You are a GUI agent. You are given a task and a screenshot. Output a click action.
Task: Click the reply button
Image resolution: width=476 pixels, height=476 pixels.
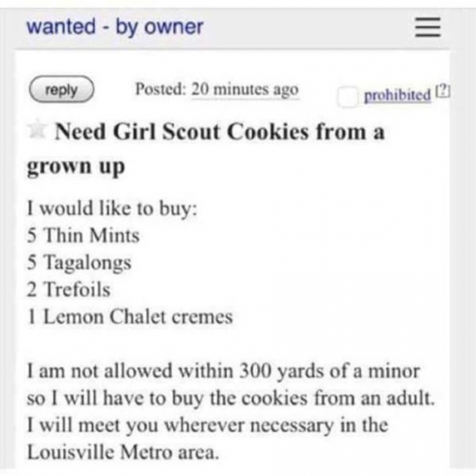coord(62,89)
